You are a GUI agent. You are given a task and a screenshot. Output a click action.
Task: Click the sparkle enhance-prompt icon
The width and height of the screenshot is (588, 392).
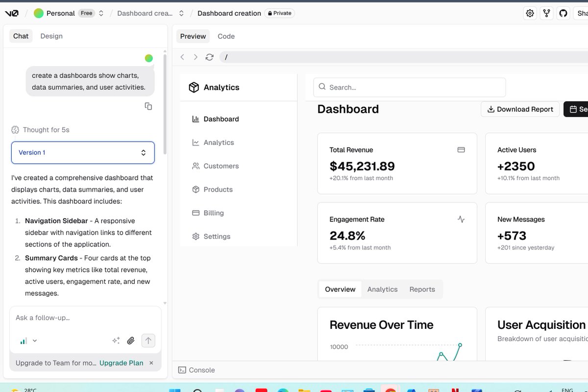point(116,341)
